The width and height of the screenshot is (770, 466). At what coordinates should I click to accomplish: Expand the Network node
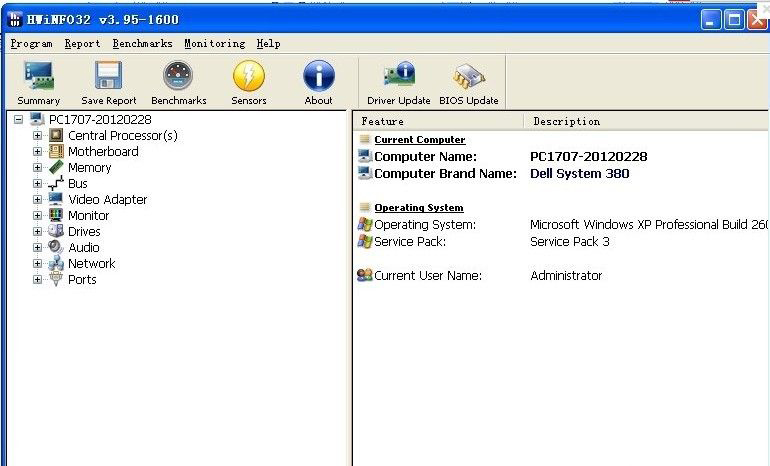click(37, 263)
